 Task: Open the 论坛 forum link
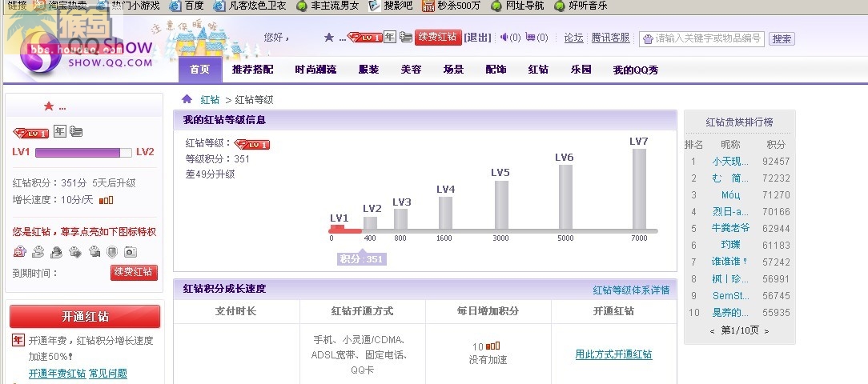(x=573, y=38)
